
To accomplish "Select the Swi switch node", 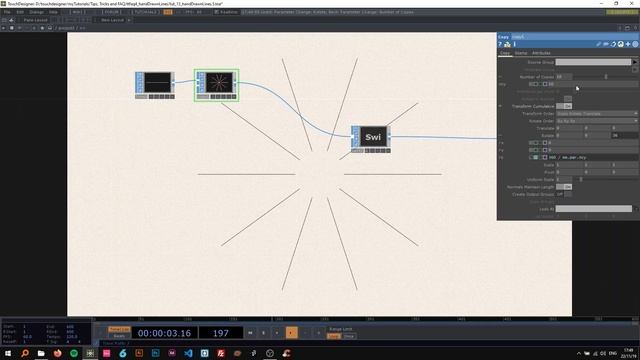I will [371, 139].
